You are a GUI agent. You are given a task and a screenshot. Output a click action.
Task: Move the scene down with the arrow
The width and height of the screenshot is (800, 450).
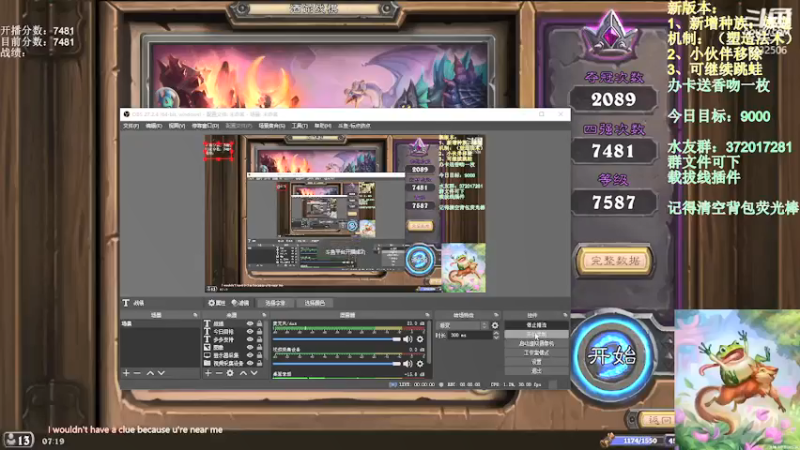point(161,373)
